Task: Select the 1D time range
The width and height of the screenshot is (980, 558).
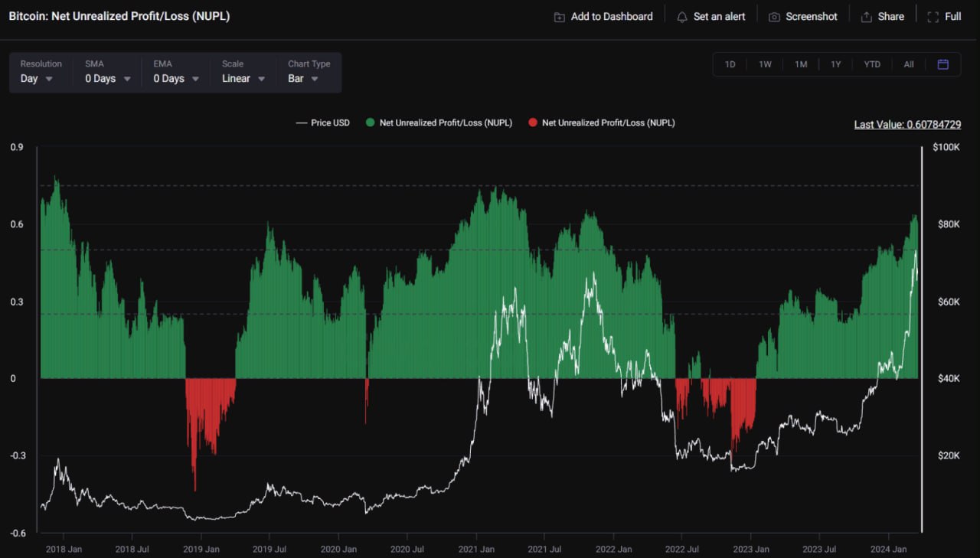Action: (730, 64)
